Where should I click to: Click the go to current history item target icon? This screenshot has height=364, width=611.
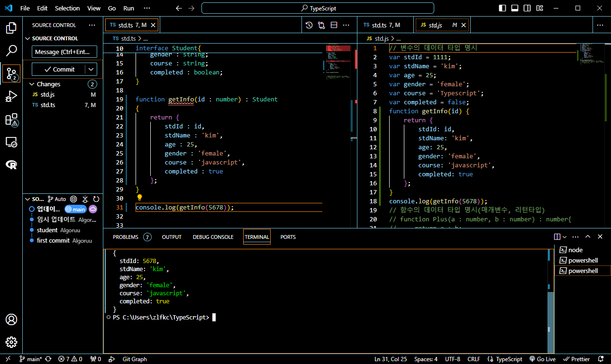[x=73, y=199]
